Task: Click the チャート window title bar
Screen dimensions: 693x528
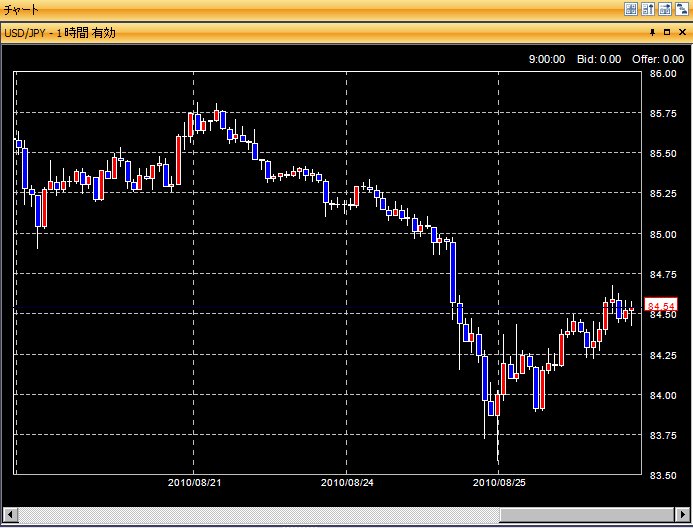Action: [x=300, y=8]
